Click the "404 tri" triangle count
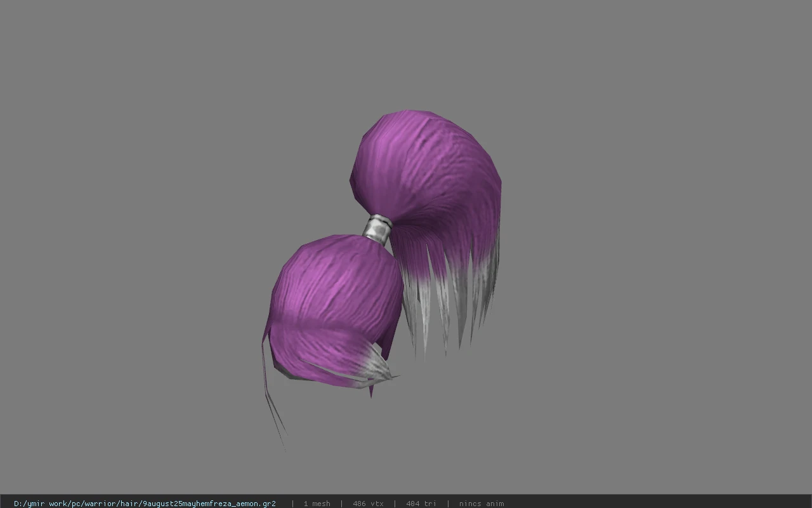This screenshot has width=812, height=508. coord(421,504)
